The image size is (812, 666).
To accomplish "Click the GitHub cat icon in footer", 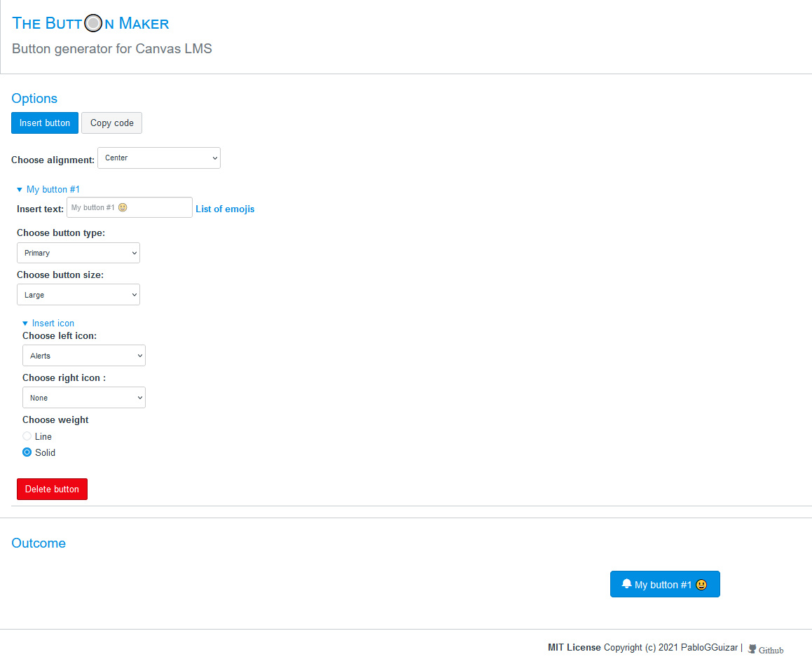I will (752, 649).
